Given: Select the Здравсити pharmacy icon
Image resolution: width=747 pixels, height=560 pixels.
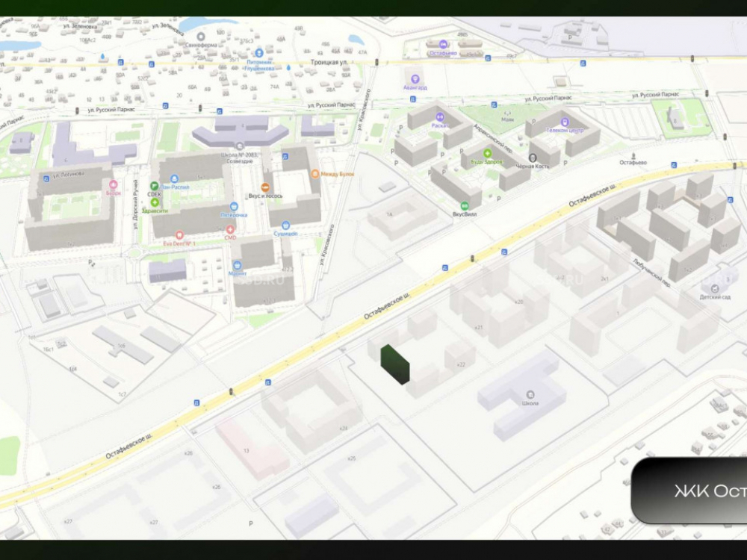Looking at the screenshot, I should point(155,202).
